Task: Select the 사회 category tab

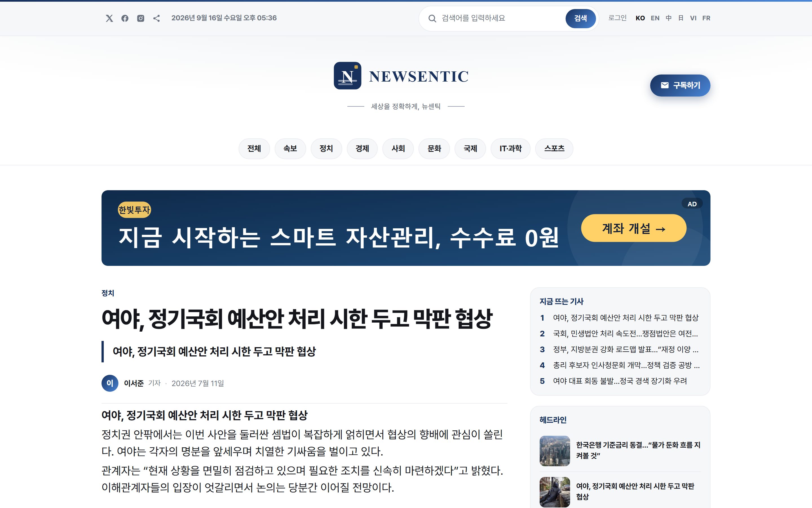Action: coord(398,148)
